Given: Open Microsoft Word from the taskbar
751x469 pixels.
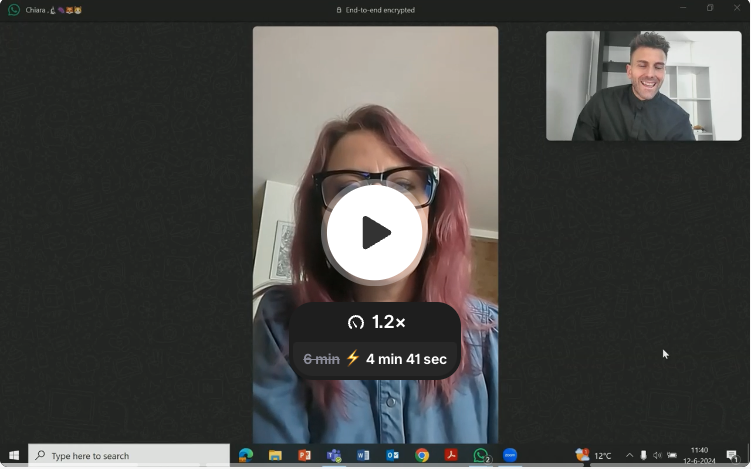Looking at the screenshot, I should tap(363, 456).
